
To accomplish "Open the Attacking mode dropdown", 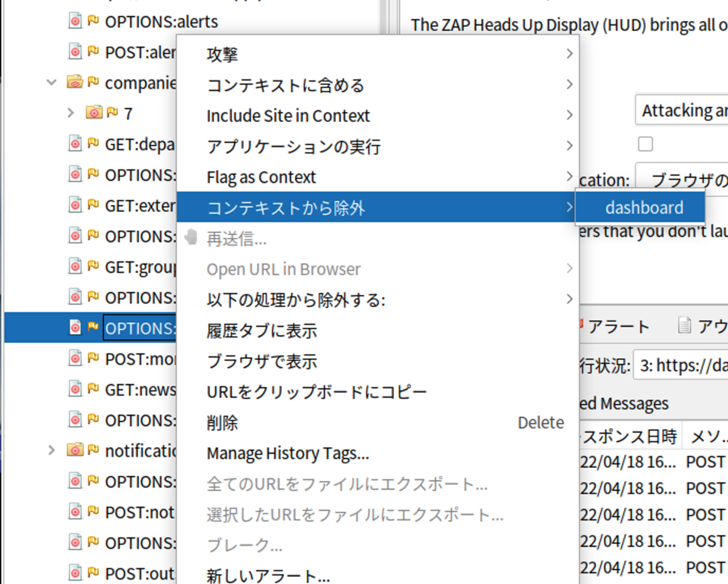I will point(682,110).
